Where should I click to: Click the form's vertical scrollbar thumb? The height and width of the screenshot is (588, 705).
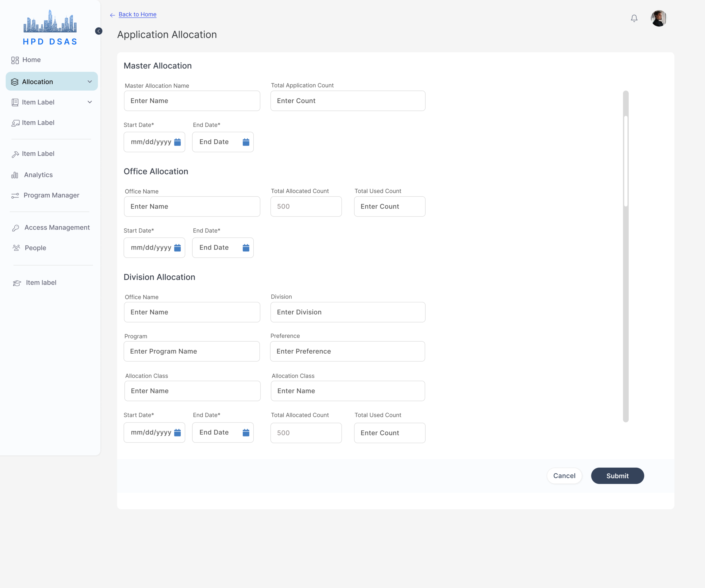point(626,161)
